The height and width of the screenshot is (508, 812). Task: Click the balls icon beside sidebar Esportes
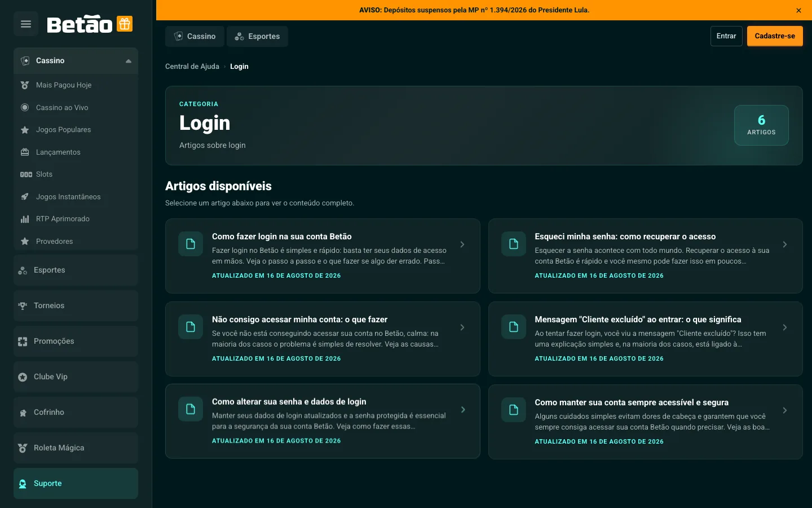[23, 270]
